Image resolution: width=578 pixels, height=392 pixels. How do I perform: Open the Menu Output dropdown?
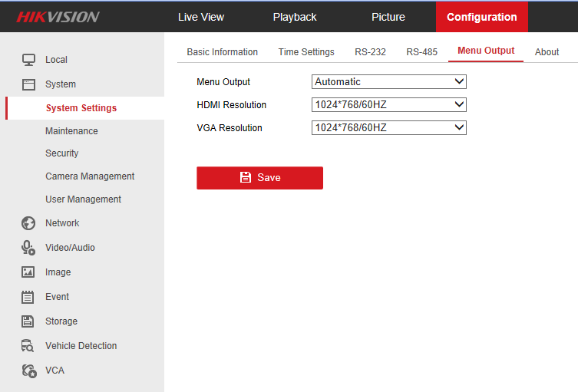coord(388,81)
